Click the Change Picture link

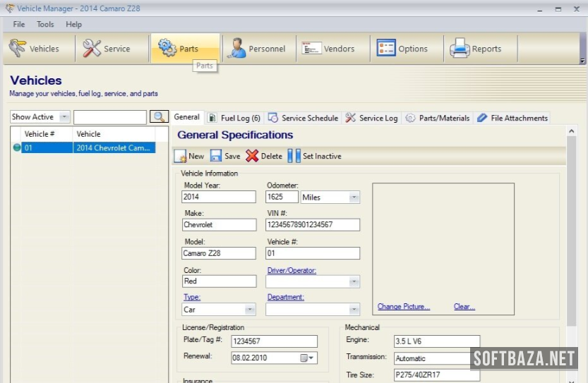[403, 307]
